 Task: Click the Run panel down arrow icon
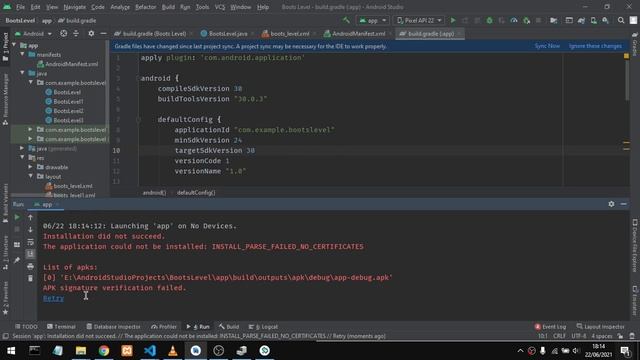[30, 230]
